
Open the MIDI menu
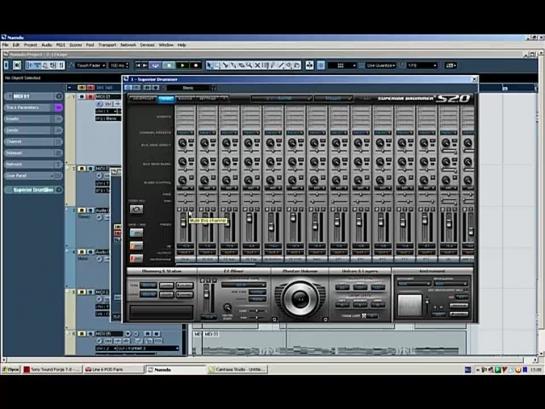click(60, 45)
